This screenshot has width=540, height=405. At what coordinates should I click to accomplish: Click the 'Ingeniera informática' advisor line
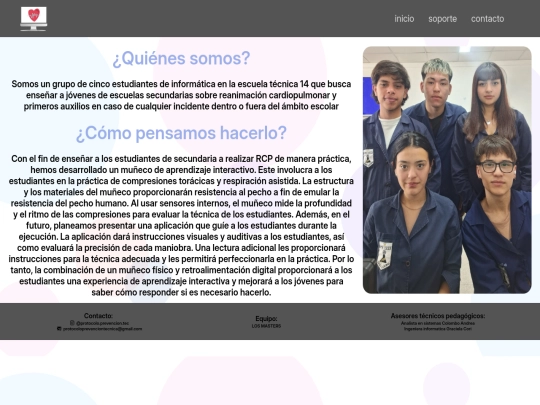pyautogui.click(x=438, y=329)
